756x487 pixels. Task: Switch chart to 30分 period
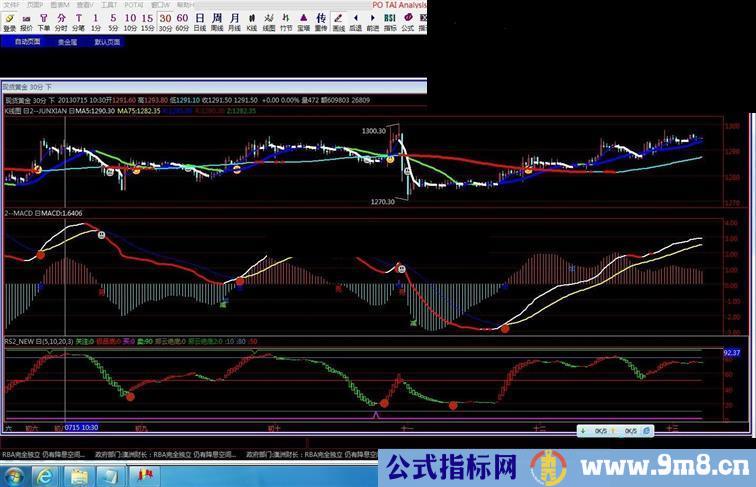pos(165,21)
